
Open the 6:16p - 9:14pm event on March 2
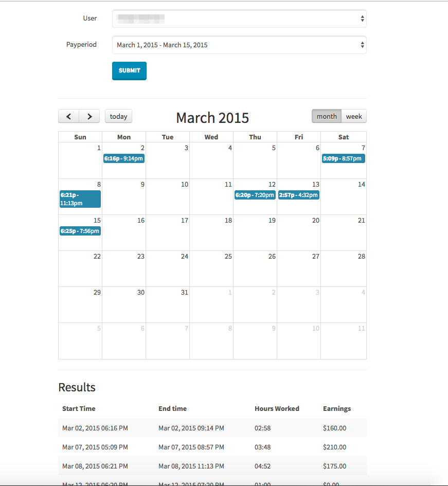coord(123,158)
